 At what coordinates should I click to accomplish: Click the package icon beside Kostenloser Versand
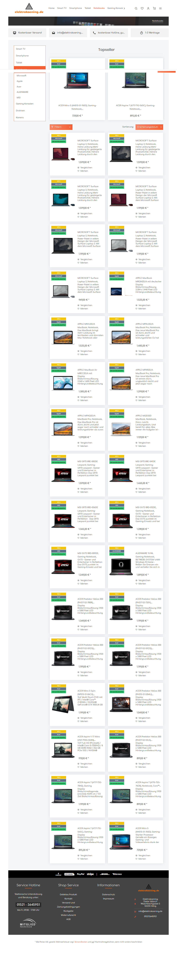15,33
